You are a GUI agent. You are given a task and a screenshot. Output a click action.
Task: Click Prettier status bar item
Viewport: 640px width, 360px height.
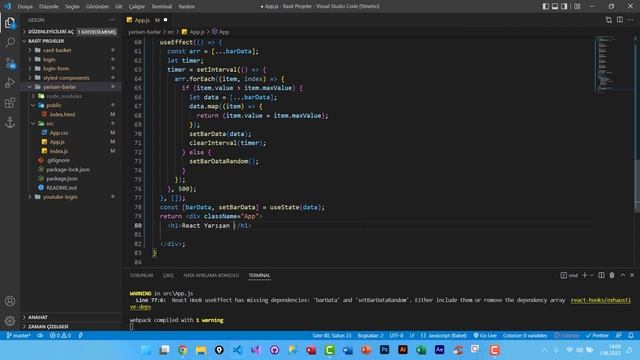pyautogui.click(x=597, y=336)
